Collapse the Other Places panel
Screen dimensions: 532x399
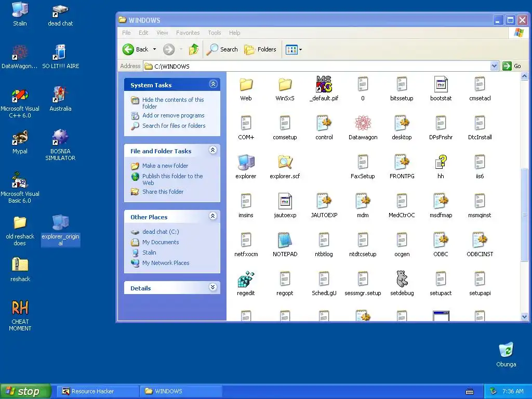click(x=213, y=216)
